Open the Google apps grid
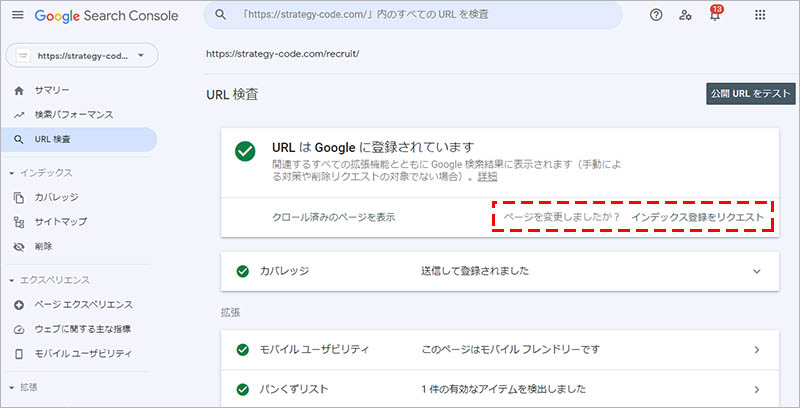800x408 pixels. click(x=760, y=16)
